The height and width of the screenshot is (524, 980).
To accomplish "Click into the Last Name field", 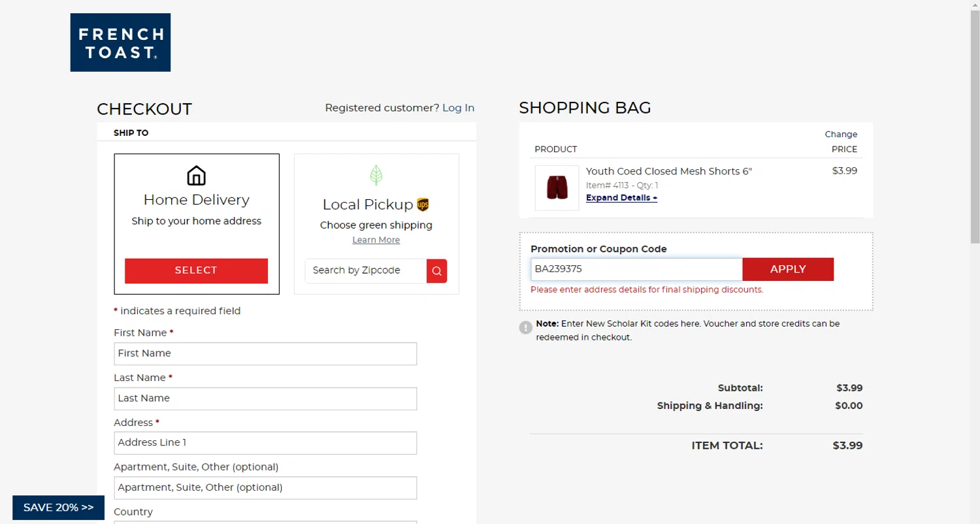I will tap(265, 399).
